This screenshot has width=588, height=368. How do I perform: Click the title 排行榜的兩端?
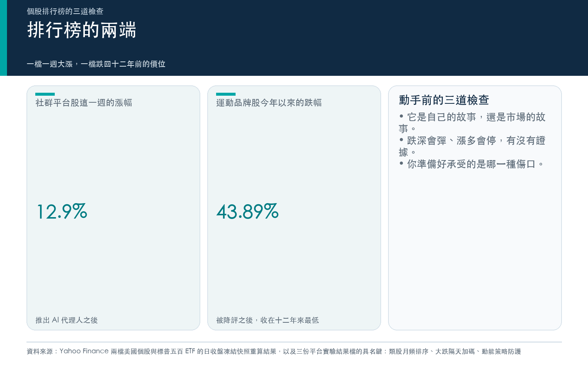(82, 30)
